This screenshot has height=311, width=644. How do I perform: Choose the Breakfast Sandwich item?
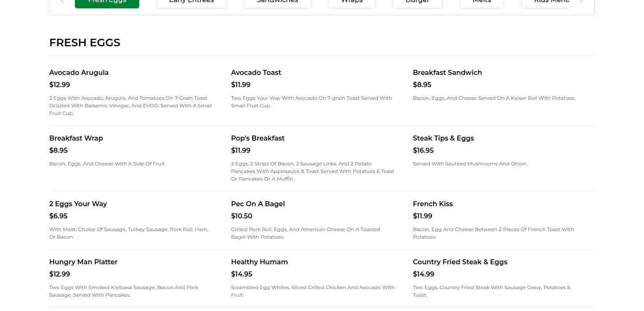(447, 73)
